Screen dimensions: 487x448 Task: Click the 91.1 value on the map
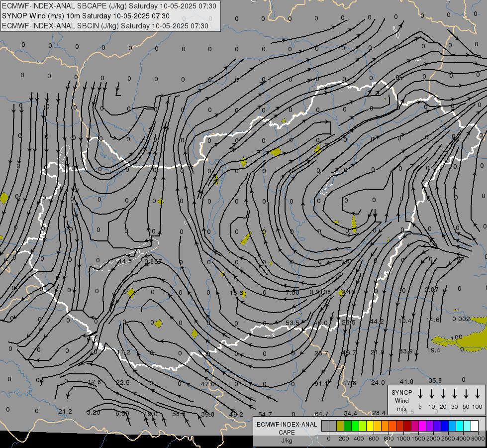click(321, 384)
